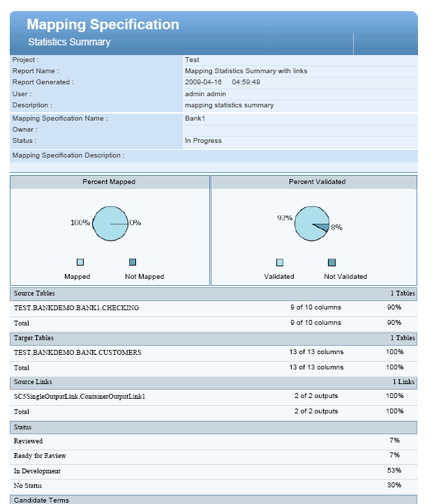Select the In Development status row
The image size is (441, 504).
37,471
